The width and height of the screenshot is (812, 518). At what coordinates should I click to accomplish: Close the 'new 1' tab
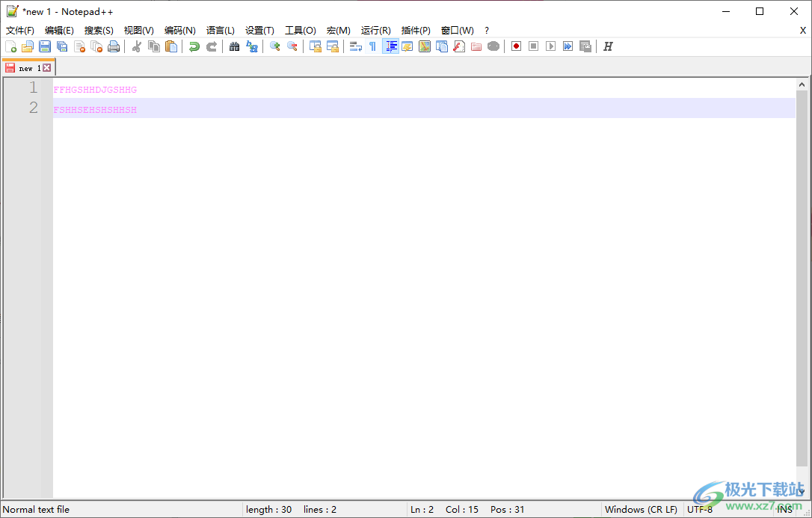point(47,67)
